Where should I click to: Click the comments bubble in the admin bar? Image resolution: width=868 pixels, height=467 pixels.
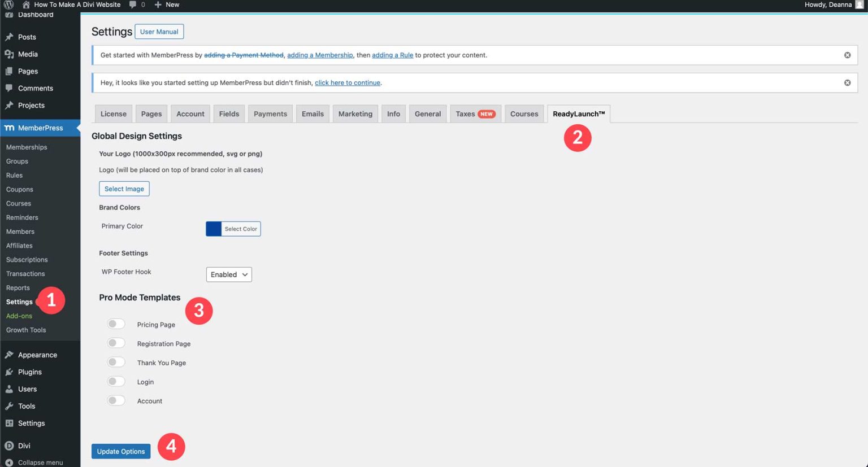131,5
